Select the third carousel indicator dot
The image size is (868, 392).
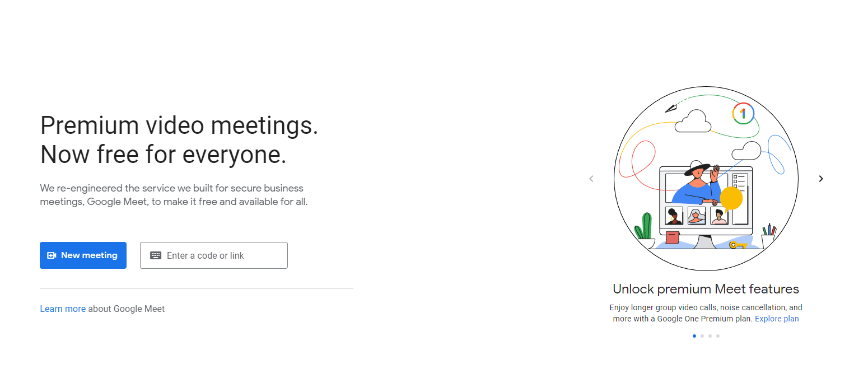coord(710,335)
